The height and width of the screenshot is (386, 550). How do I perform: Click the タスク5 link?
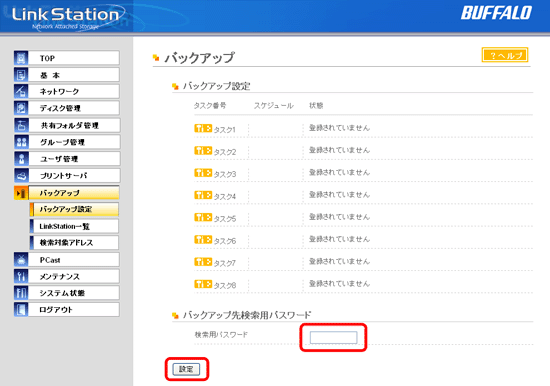[x=225, y=219]
